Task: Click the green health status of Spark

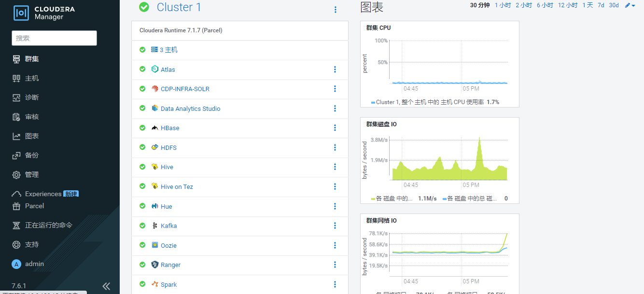Action: [142, 284]
